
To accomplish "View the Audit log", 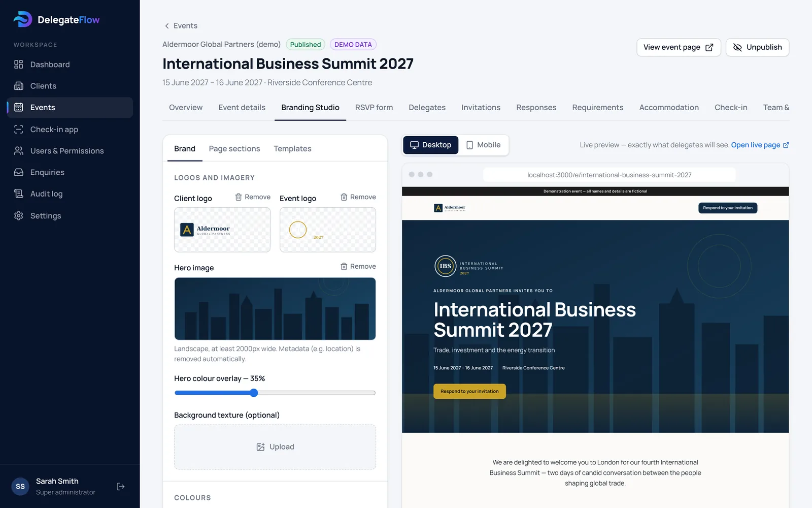I will point(70,194).
